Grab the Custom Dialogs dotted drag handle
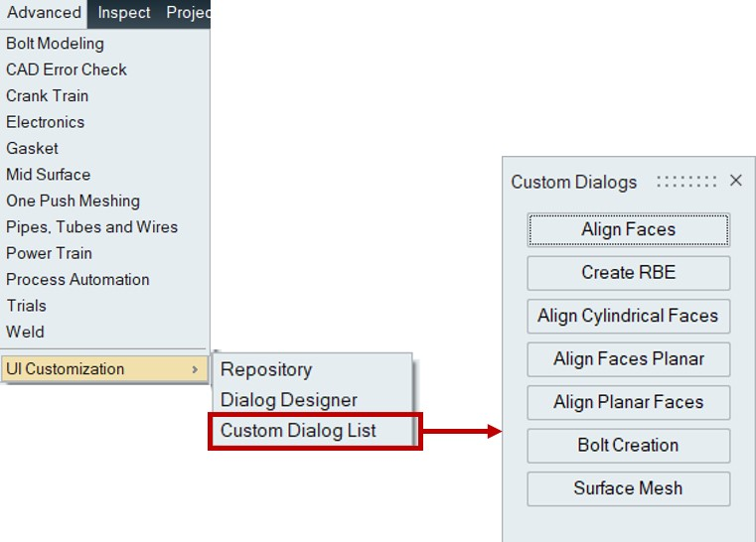 tap(686, 182)
